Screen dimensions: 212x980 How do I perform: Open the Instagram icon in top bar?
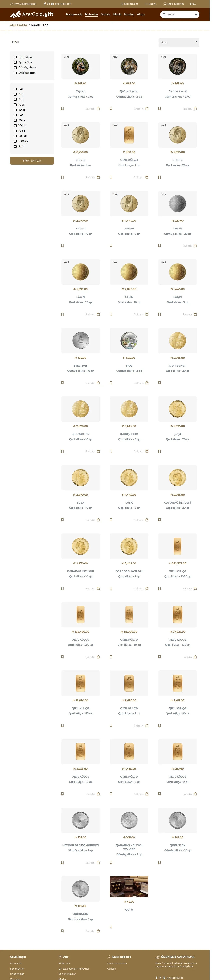click(x=48, y=4)
